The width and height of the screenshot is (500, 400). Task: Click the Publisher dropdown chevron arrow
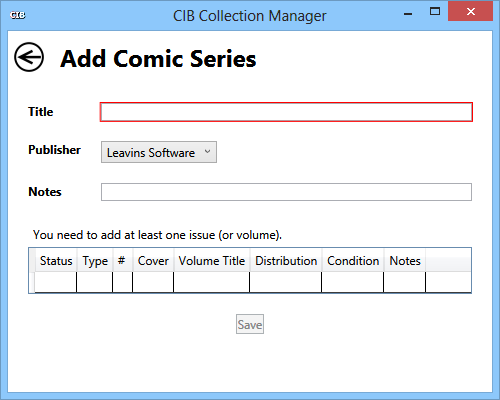click(207, 152)
